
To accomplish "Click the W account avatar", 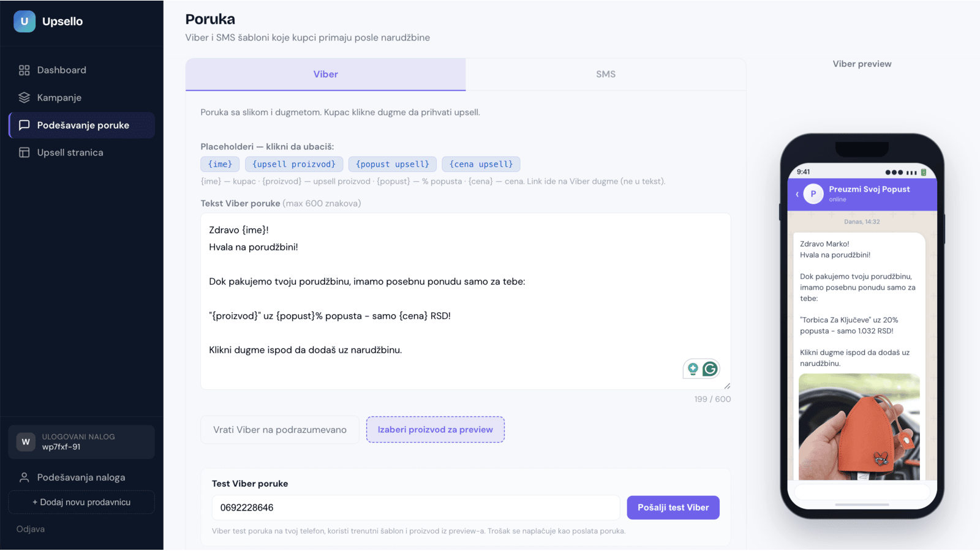I will point(26,442).
